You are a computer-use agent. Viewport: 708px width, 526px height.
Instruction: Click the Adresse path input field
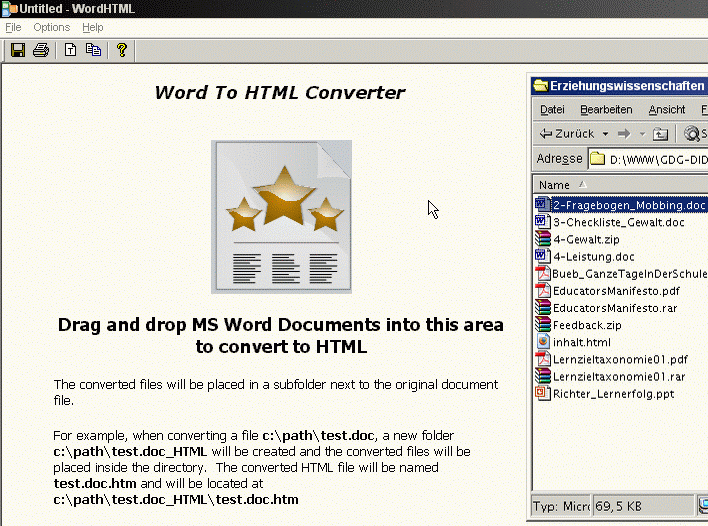655,159
